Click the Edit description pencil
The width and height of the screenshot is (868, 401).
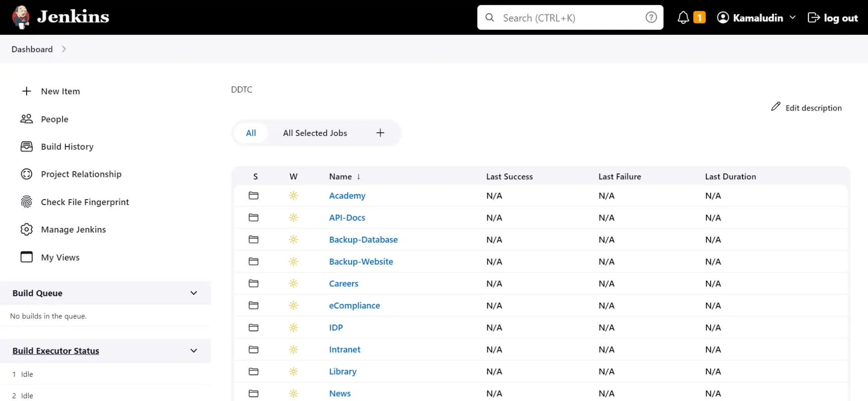coord(776,107)
